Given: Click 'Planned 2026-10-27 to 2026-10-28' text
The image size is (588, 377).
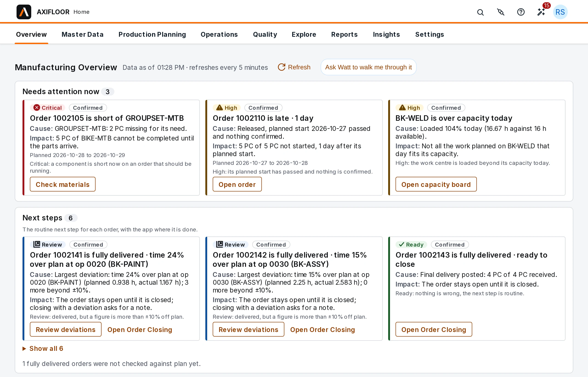Looking at the screenshot, I should tap(260, 163).
